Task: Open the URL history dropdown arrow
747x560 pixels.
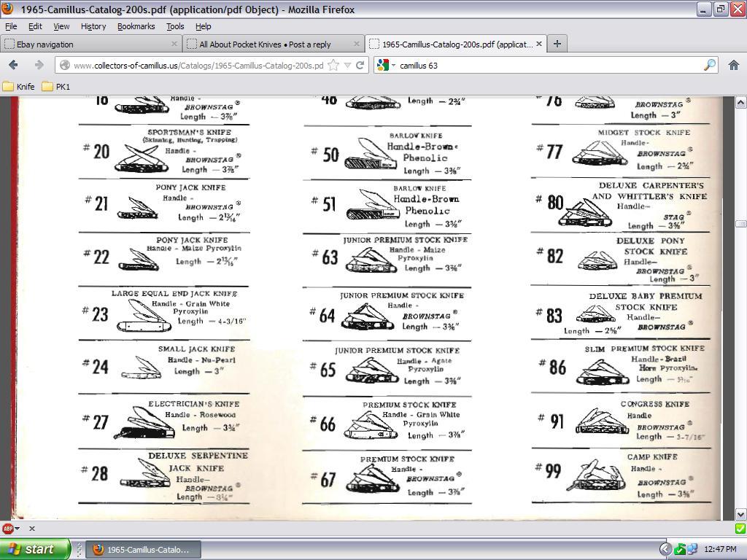Action: click(x=348, y=65)
